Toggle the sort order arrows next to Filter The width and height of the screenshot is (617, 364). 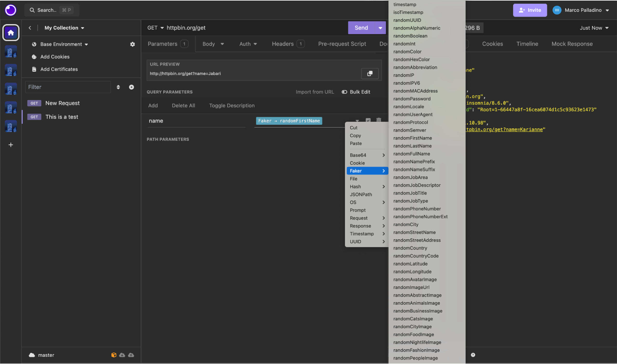[x=118, y=87]
